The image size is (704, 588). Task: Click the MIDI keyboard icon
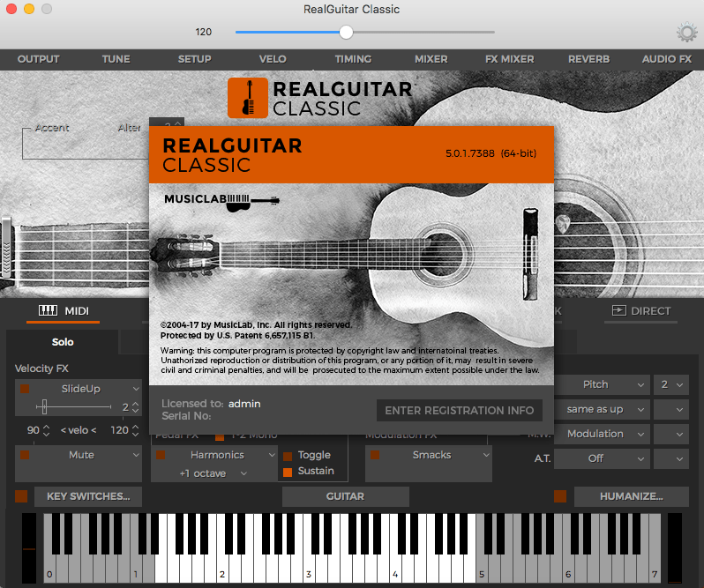point(48,310)
